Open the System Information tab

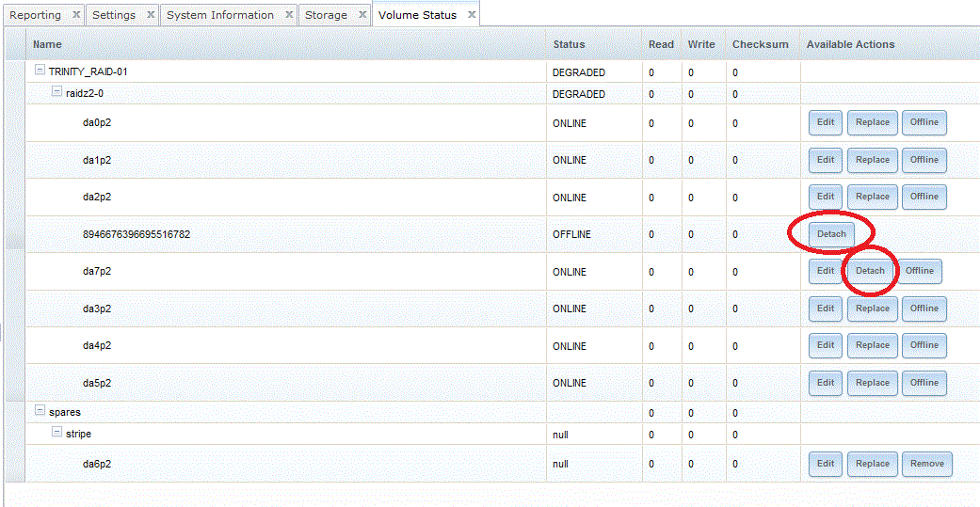(x=220, y=15)
